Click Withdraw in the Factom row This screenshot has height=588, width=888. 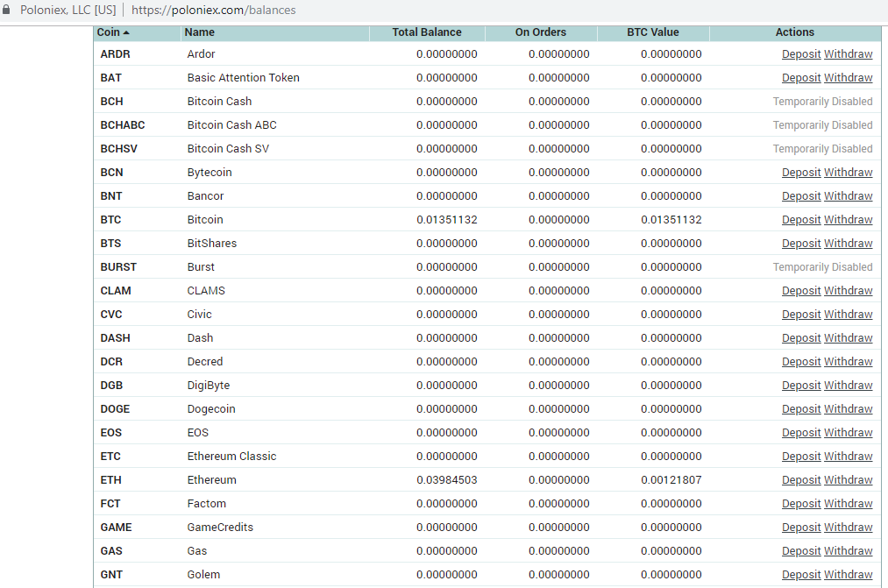coord(848,504)
